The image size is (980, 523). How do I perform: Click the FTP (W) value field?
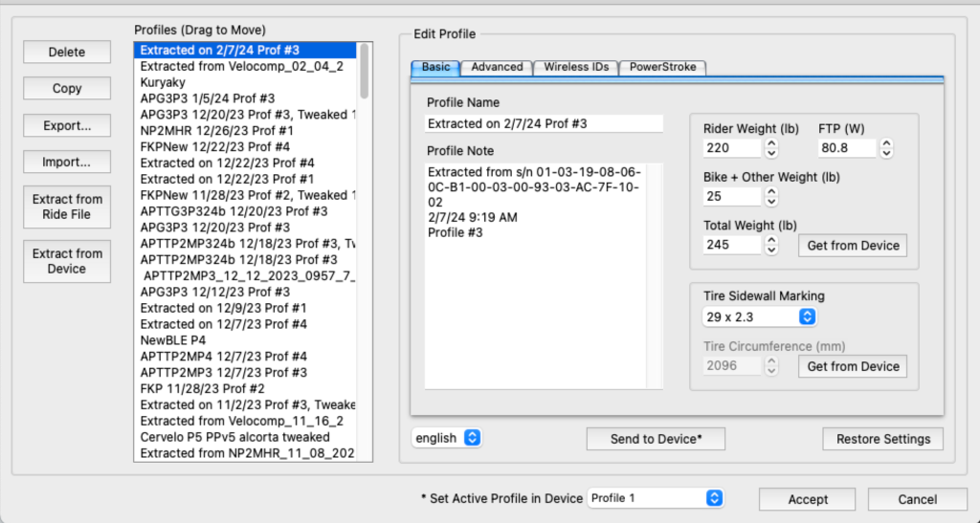[x=847, y=148]
